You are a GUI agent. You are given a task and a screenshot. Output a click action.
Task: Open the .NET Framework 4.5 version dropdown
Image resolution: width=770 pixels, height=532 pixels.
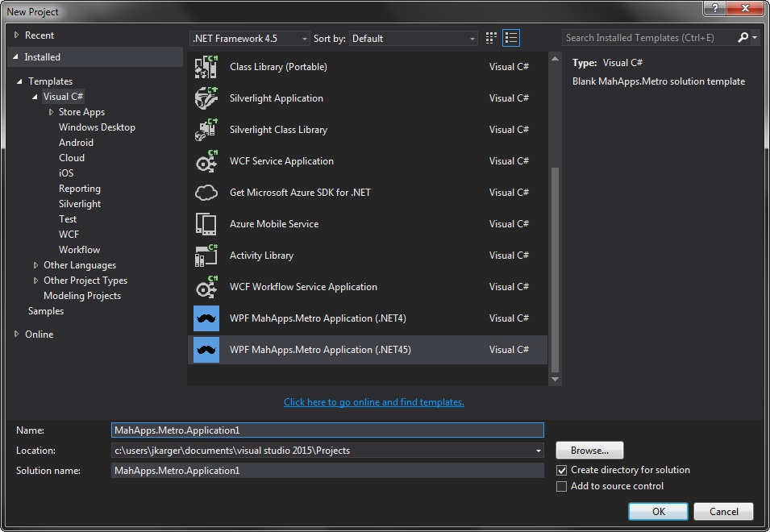(x=250, y=38)
